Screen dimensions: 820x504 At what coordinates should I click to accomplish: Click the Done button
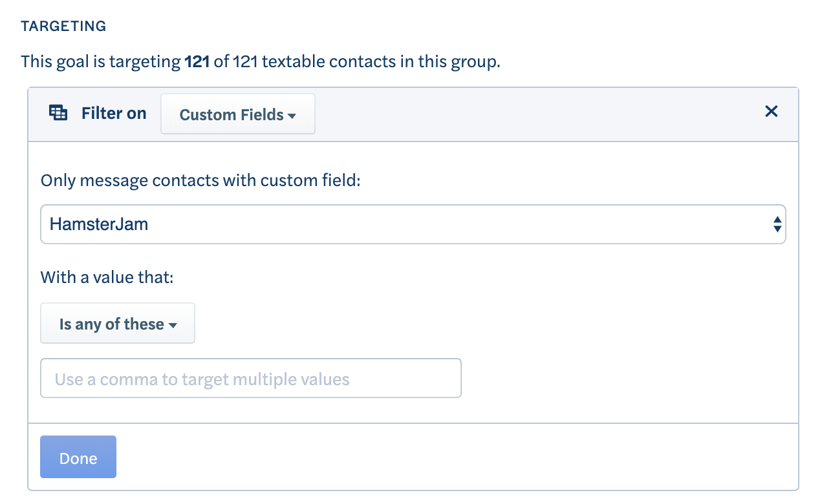[x=78, y=457]
